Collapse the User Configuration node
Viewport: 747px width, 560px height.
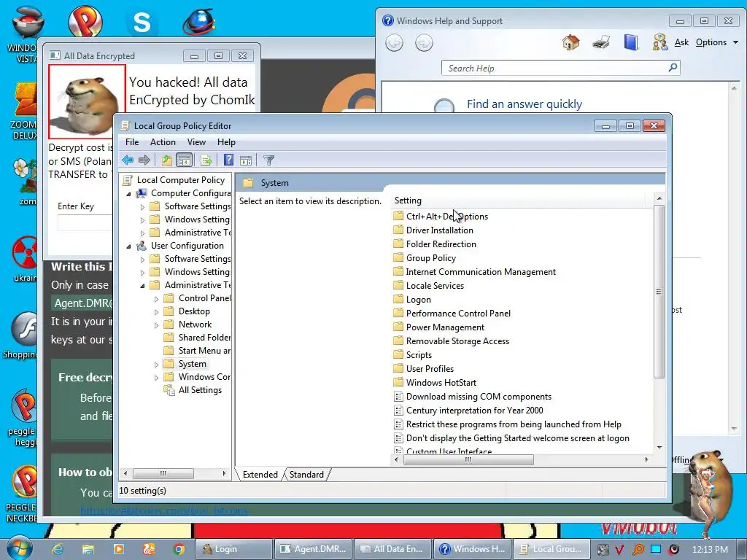click(x=128, y=246)
